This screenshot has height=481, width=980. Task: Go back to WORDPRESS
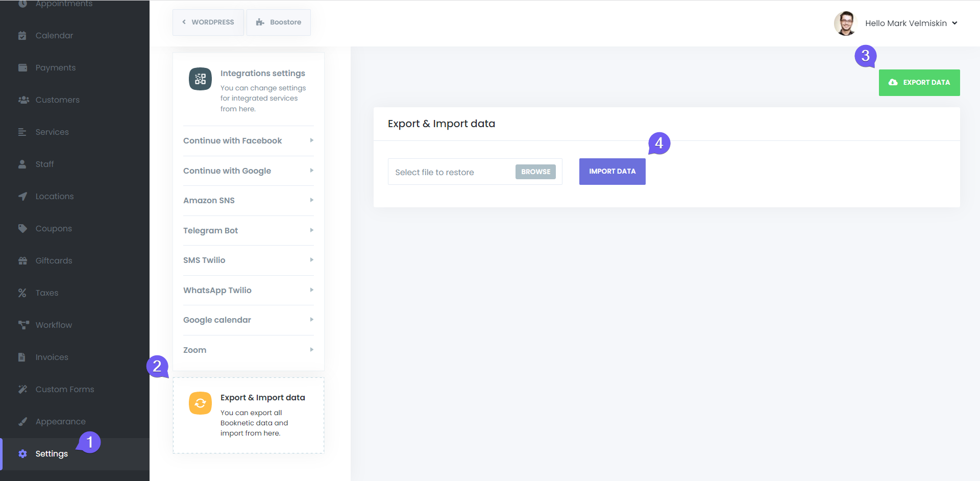[x=208, y=22]
